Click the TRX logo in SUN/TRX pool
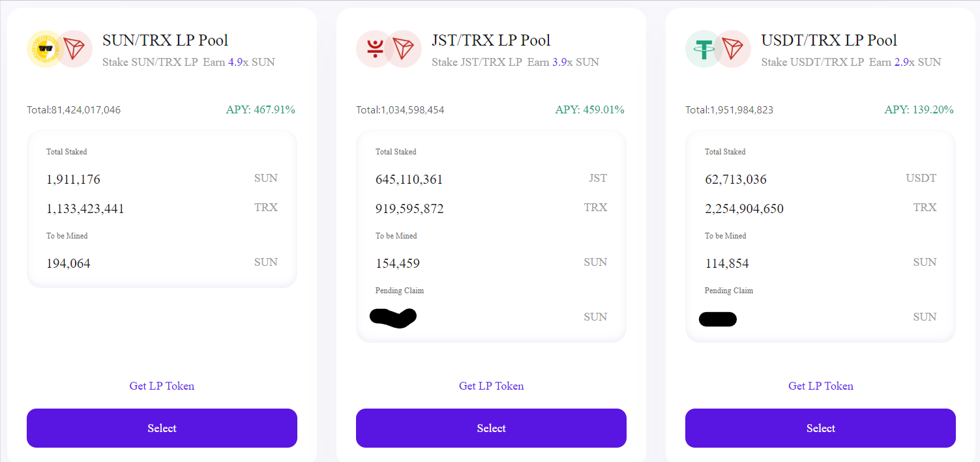This screenshot has width=980, height=462. pyautogui.click(x=74, y=48)
